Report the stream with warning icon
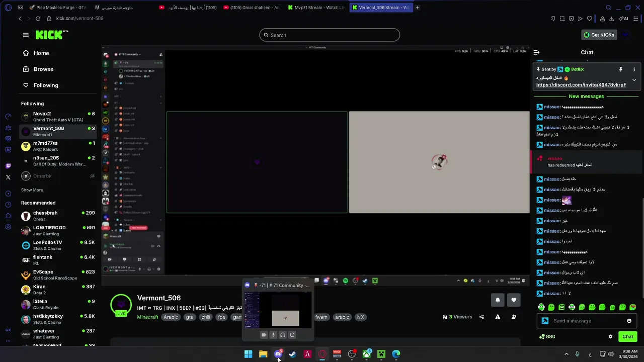Screen dimensions: 644x362 [x=498, y=317]
